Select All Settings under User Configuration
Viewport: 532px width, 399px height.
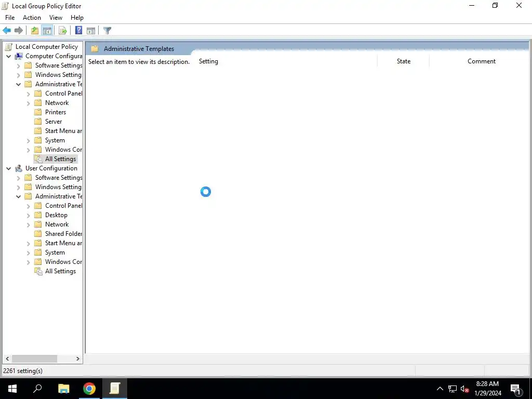[x=60, y=271]
